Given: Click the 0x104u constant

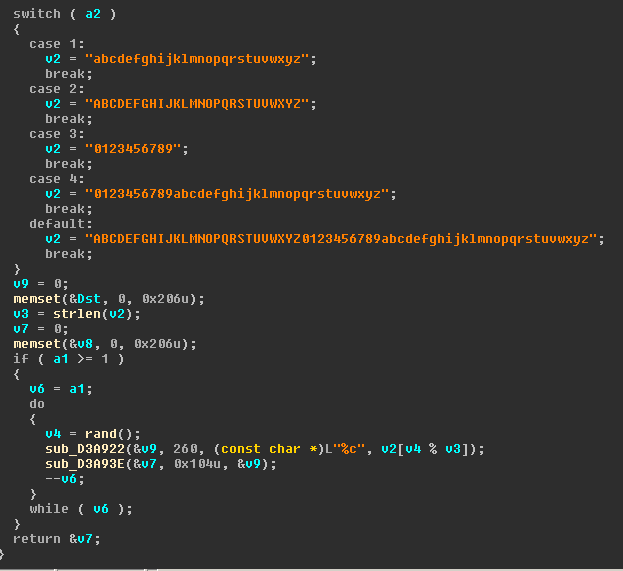Looking at the screenshot, I should pyautogui.click(x=197, y=464).
